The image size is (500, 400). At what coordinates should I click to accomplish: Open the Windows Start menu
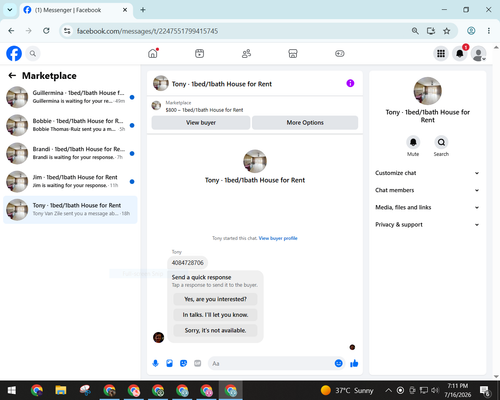12,390
